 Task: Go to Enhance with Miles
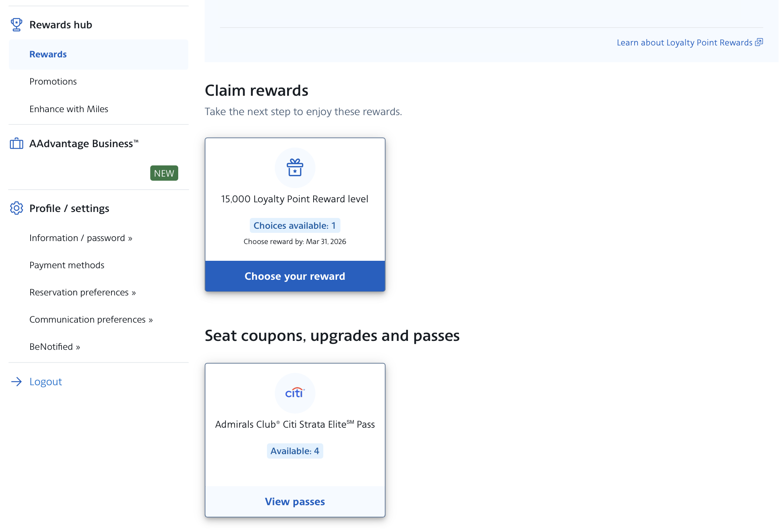pyautogui.click(x=69, y=109)
